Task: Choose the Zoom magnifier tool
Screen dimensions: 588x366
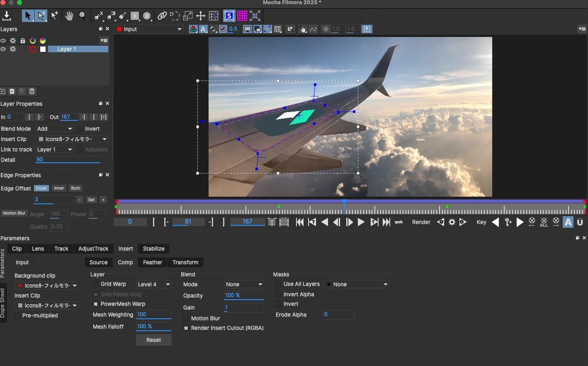Action: (x=82, y=16)
